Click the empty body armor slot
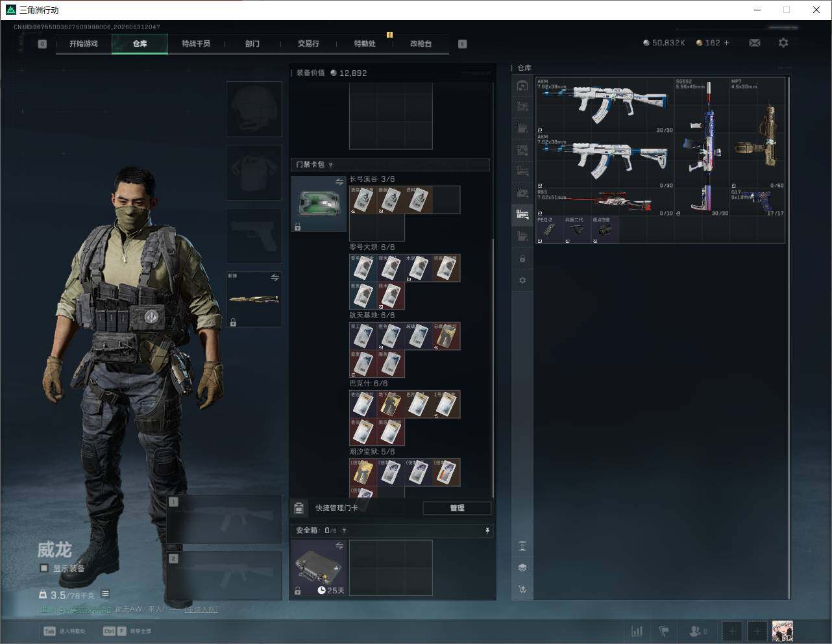Image resolution: width=832 pixels, height=644 pixels. coord(254,172)
